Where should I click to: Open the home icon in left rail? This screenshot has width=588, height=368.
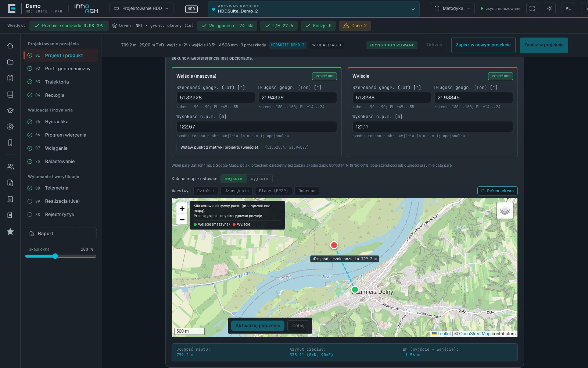[10, 46]
